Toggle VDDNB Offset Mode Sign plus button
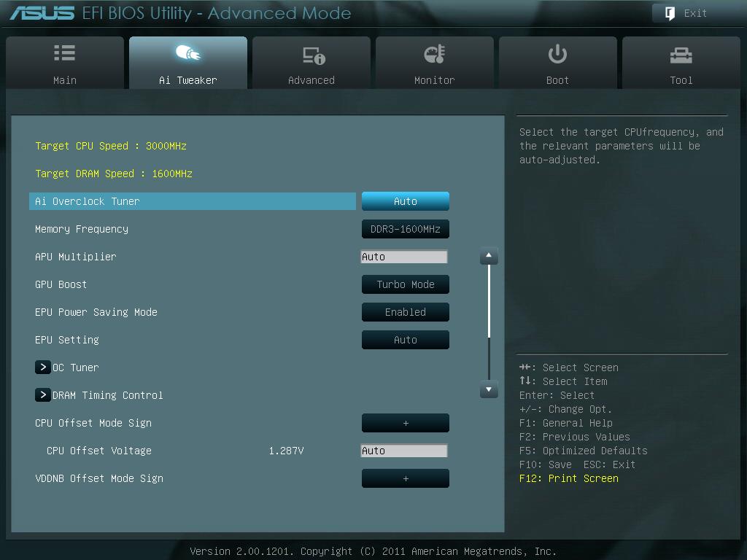This screenshot has height=560, width=747. (x=406, y=478)
